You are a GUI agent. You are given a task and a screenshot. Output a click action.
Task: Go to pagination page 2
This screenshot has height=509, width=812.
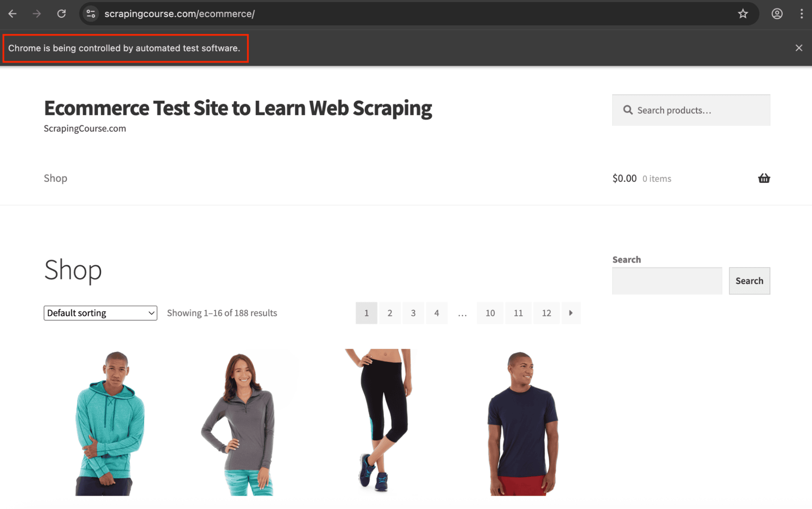[390, 313]
